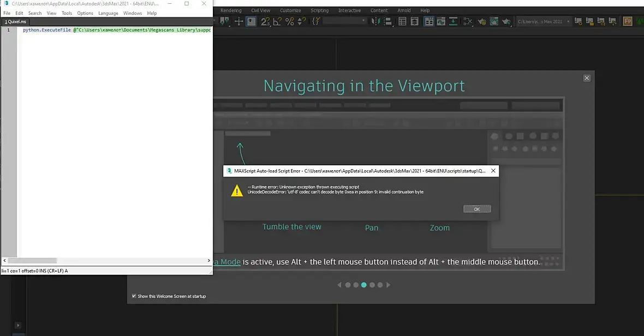Viewport: 644px width, 336px height.
Task: Click the fourth project folder icon after path
Action: click(x=613, y=21)
